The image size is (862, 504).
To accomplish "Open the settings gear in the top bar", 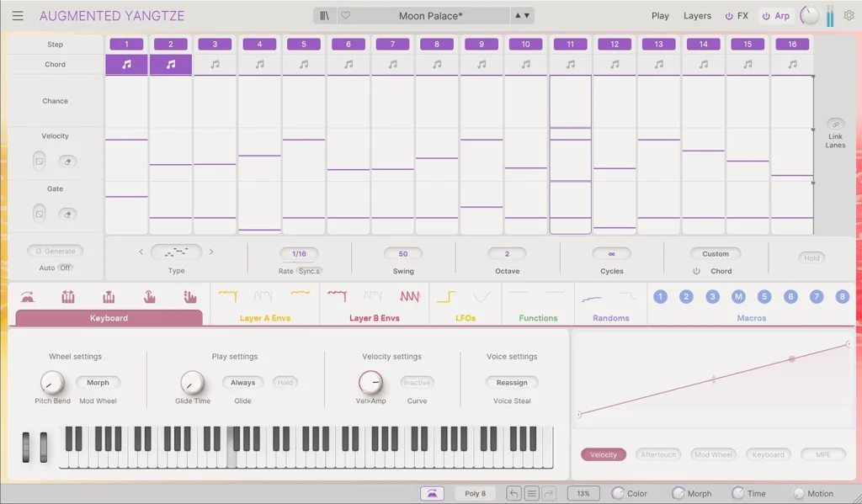I will coord(849,14).
